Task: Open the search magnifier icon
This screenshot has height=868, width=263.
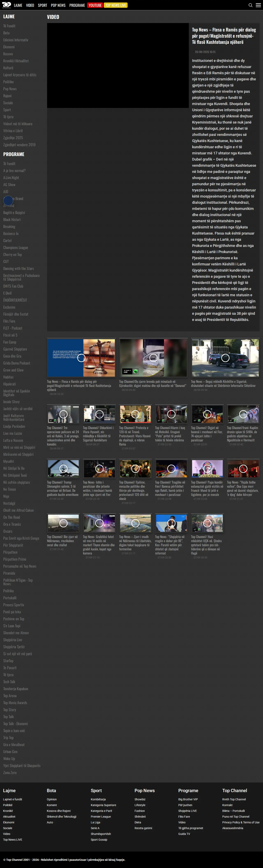Action: 250,5
